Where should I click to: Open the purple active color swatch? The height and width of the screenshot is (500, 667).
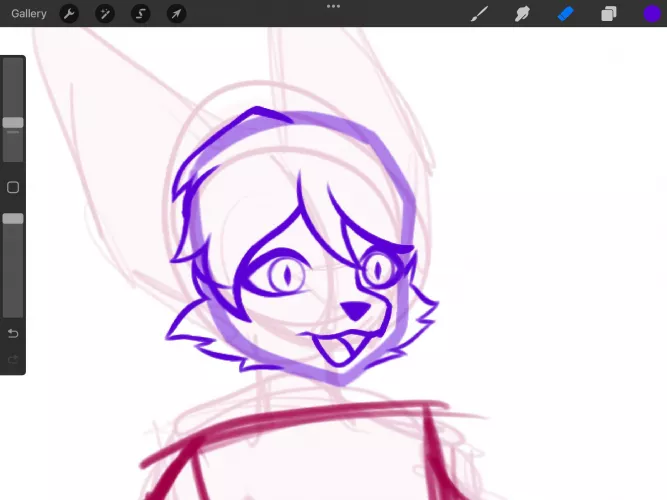pos(651,14)
